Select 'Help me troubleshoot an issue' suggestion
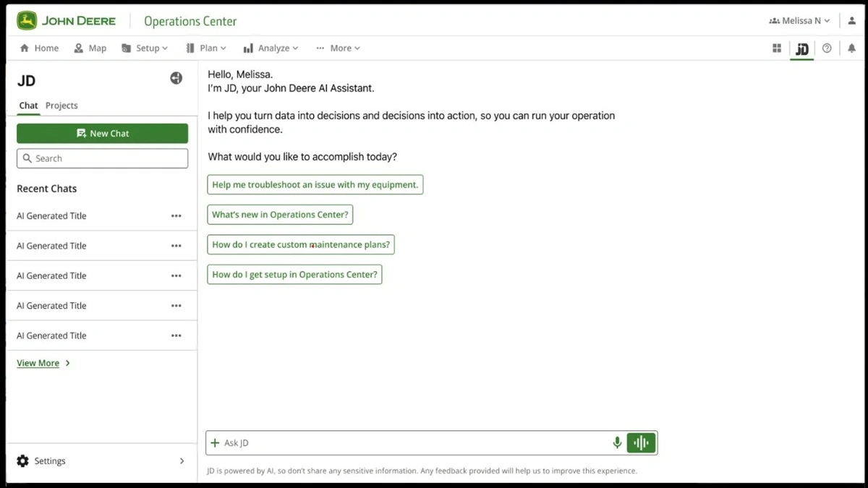This screenshot has width=868, height=488. click(x=315, y=184)
